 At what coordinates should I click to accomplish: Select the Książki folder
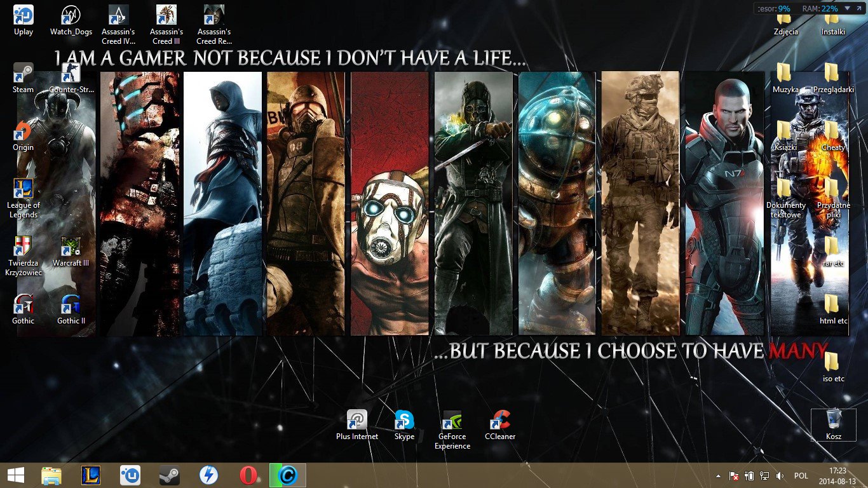tap(786, 136)
